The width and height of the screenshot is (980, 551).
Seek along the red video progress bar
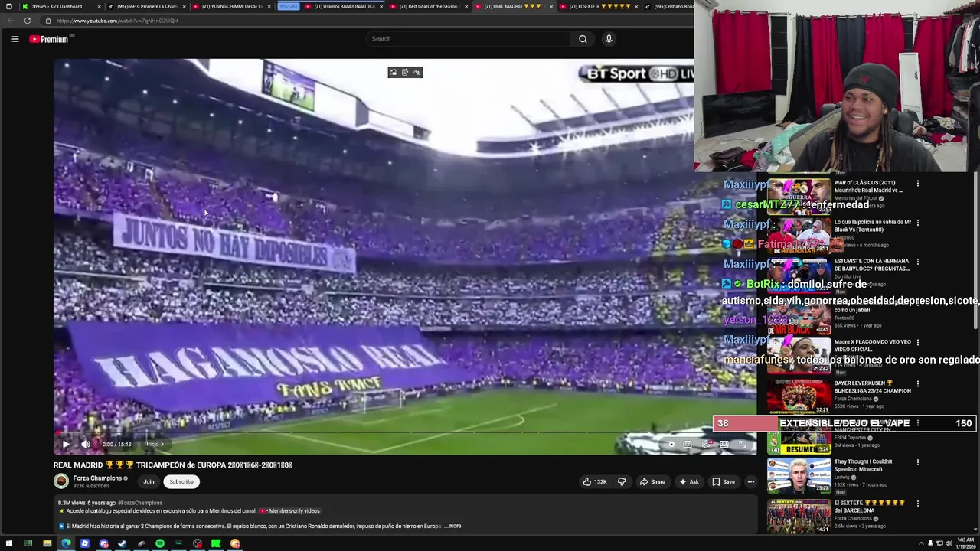pyautogui.click(x=404, y=433)
